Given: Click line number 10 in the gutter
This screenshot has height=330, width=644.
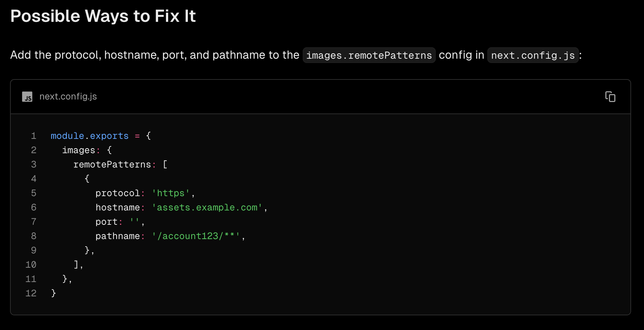Looking at the screenshot, I should [x=31, y=265].
